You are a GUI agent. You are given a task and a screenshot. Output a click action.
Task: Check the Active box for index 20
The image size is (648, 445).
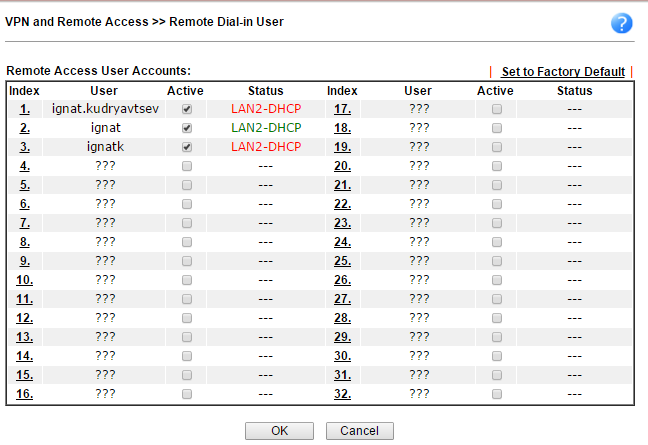pos(496,166)
